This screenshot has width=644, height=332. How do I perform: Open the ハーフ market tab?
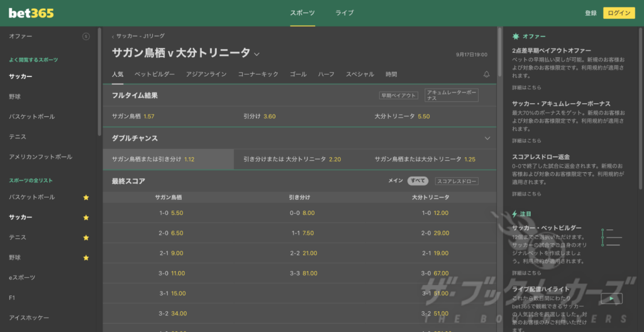click(326, 74)
